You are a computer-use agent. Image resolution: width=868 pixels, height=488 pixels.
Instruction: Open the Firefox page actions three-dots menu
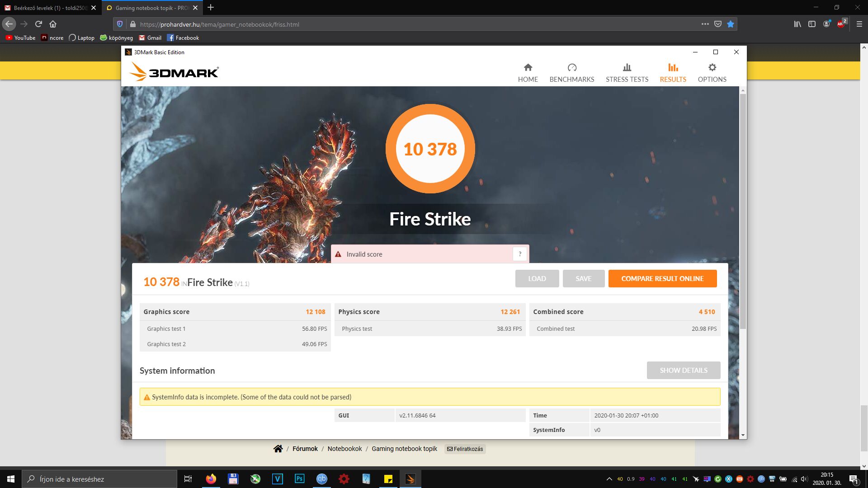tap(705, 24)
